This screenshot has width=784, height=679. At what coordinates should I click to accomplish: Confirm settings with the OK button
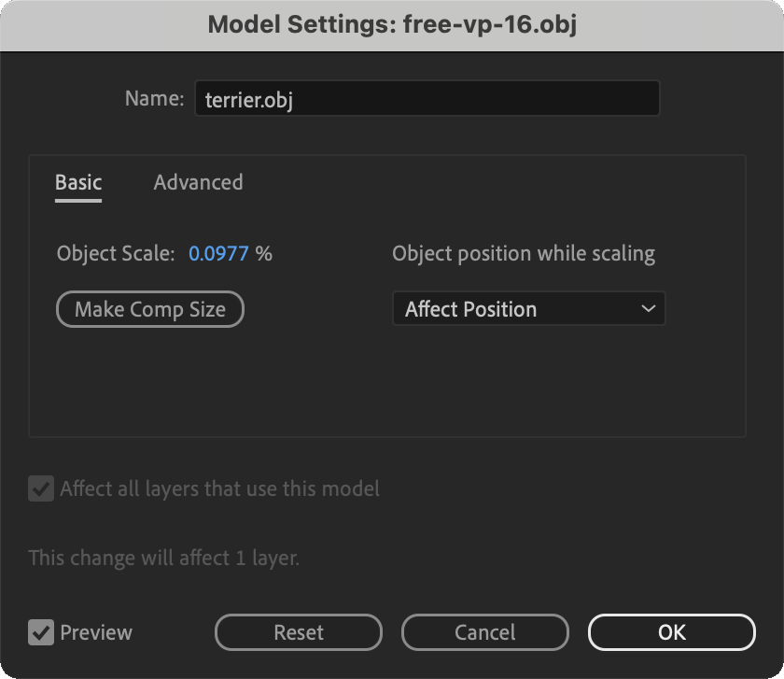pos(671,632)
